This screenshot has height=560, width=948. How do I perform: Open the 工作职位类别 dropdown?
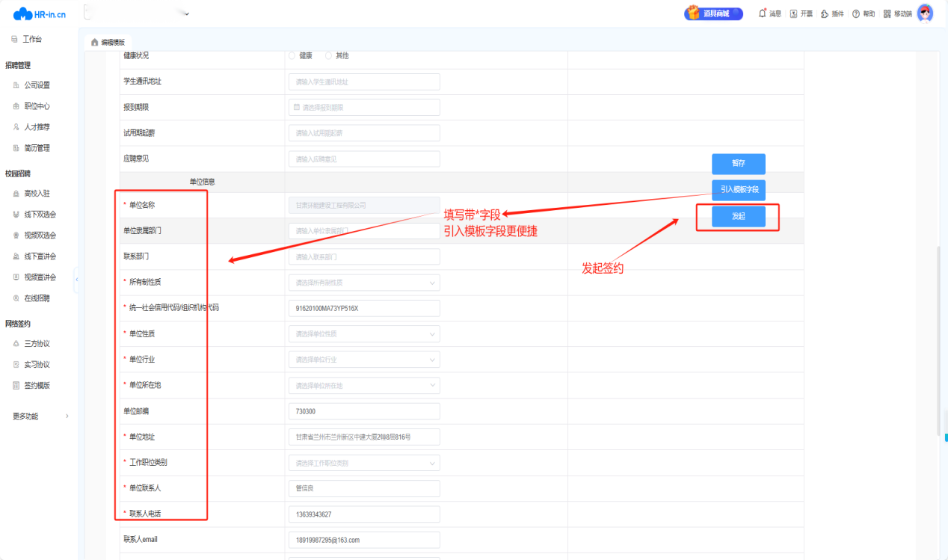coord(364,463)
